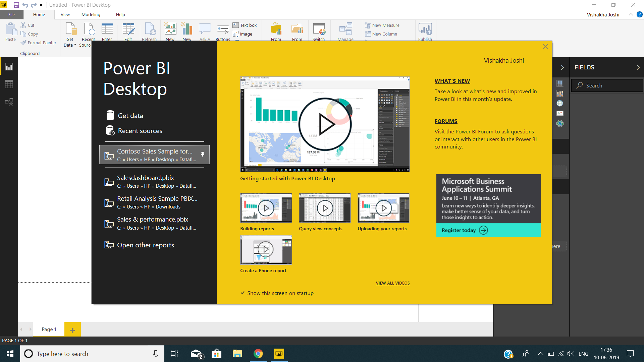Collapse the ribbon with the caret
Screen dimensions: 644x362
631,14
